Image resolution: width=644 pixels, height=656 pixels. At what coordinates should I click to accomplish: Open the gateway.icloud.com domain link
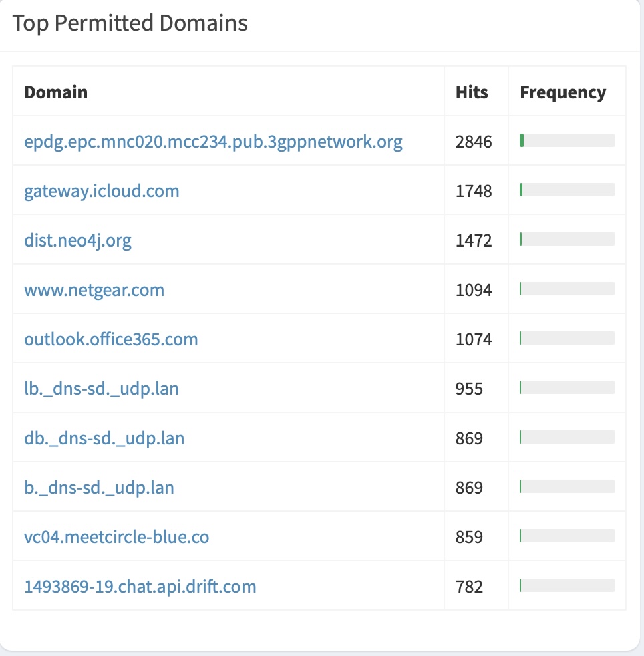click(102, 191)
